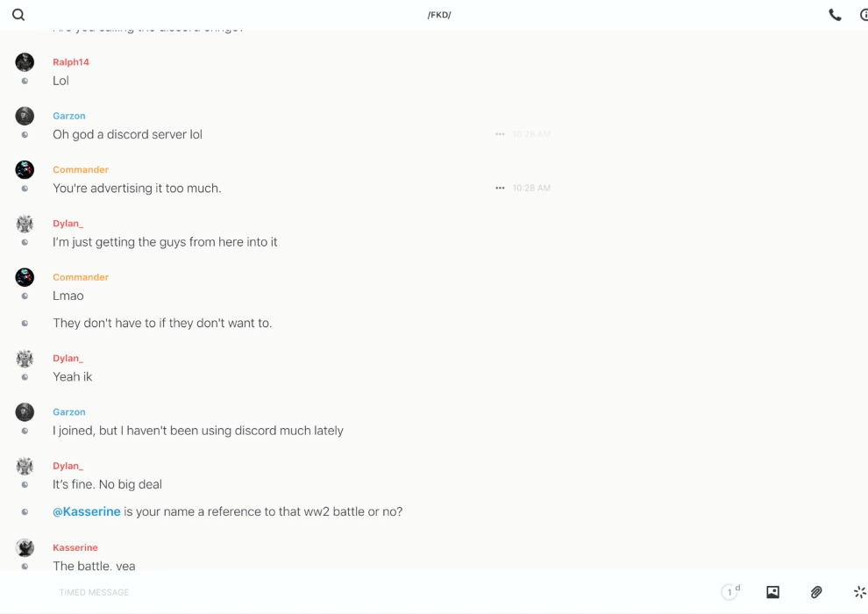The height and width of the screenshot is (614, 868).
Task: Open options for Commander's advertising message
Action: pyautogui.click(x=500, y=188)
